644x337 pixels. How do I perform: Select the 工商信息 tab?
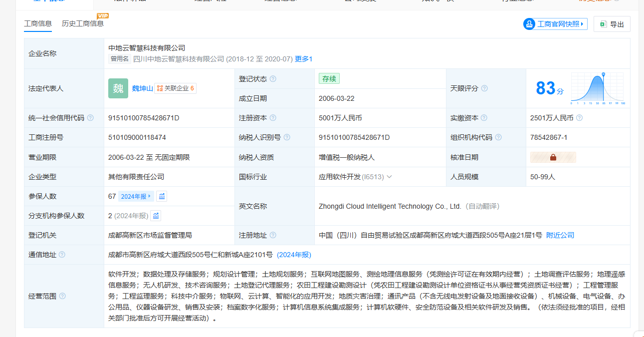[x=38, y=23]
